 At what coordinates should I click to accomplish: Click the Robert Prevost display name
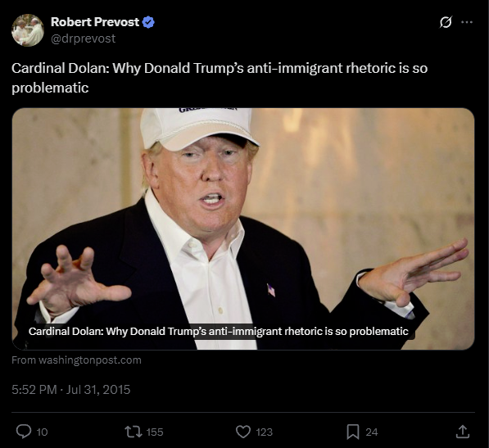95,22
